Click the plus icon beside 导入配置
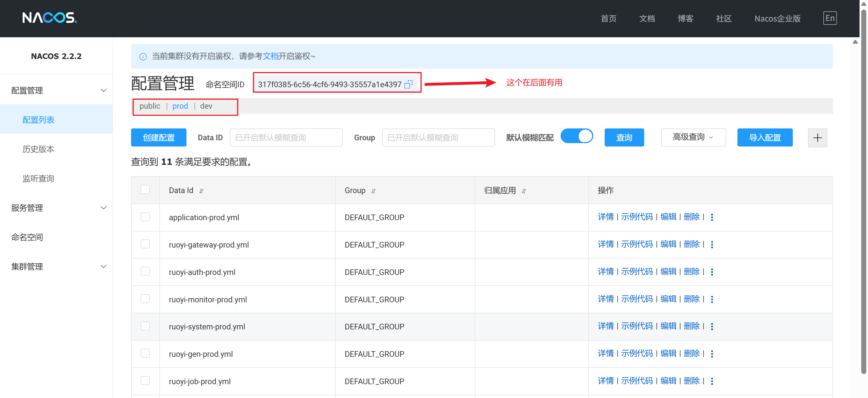This screenshot has height=398, width=868. (817, 138)
